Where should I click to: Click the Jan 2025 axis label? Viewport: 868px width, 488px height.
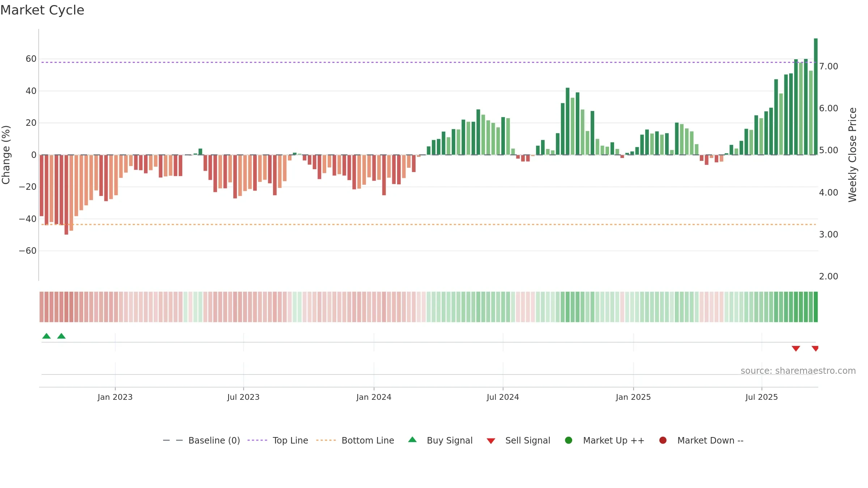[x=633, y=397]
